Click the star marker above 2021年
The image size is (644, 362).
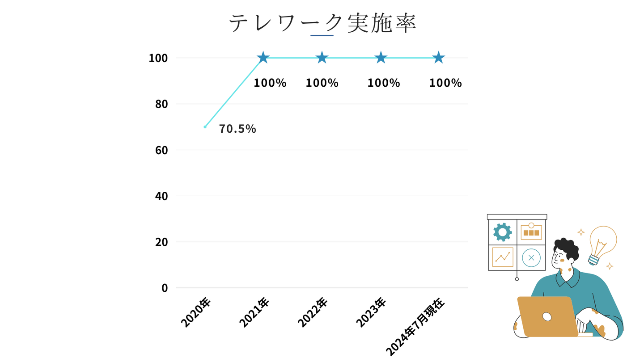[263, 58]
